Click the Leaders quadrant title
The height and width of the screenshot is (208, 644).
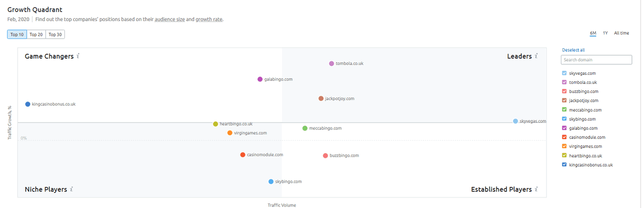pos(519,56)
